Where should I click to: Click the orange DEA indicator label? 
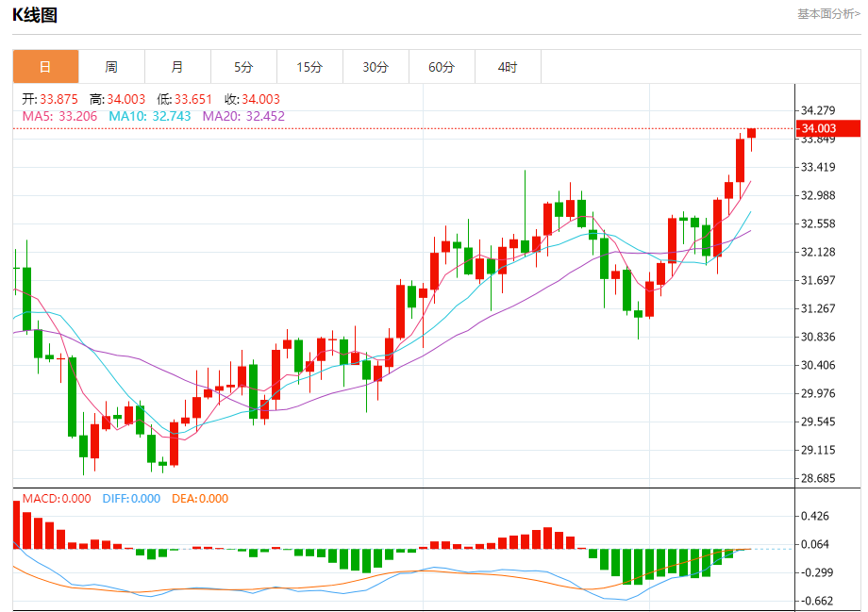click(x=199, y=499)
